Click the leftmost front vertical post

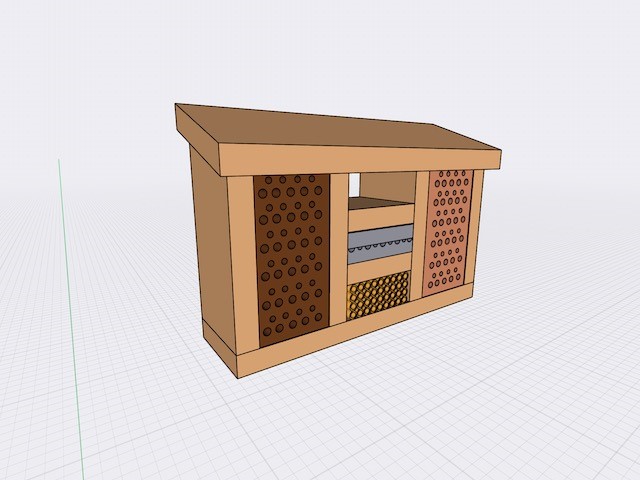[x=242, y=265]
